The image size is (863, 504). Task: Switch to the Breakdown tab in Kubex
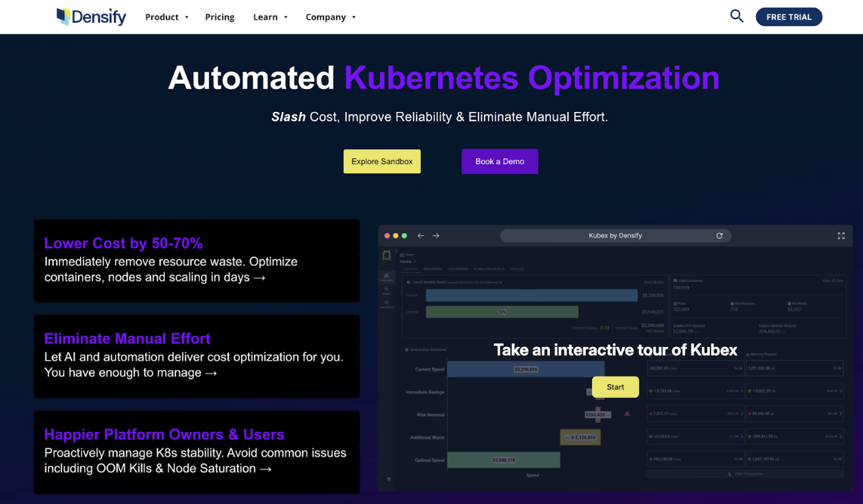pyautogui.click(x=433, y=269)
